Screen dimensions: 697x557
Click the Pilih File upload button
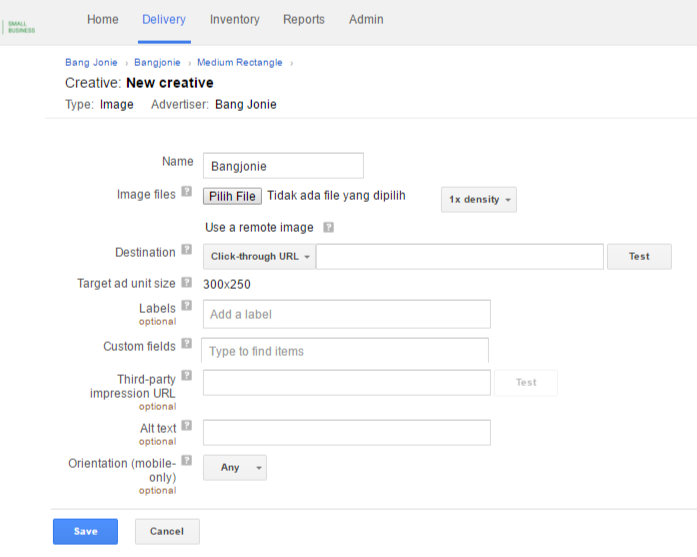click(x=233, y=197)
